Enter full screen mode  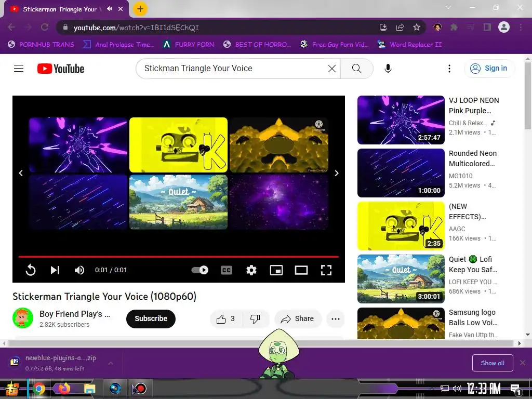(x=326, y=270)
